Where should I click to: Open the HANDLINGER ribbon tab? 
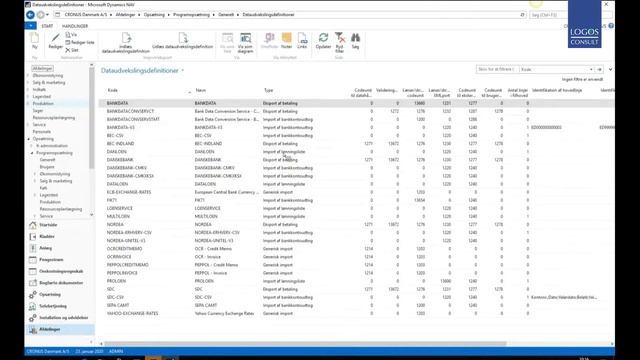click(75, 26)
